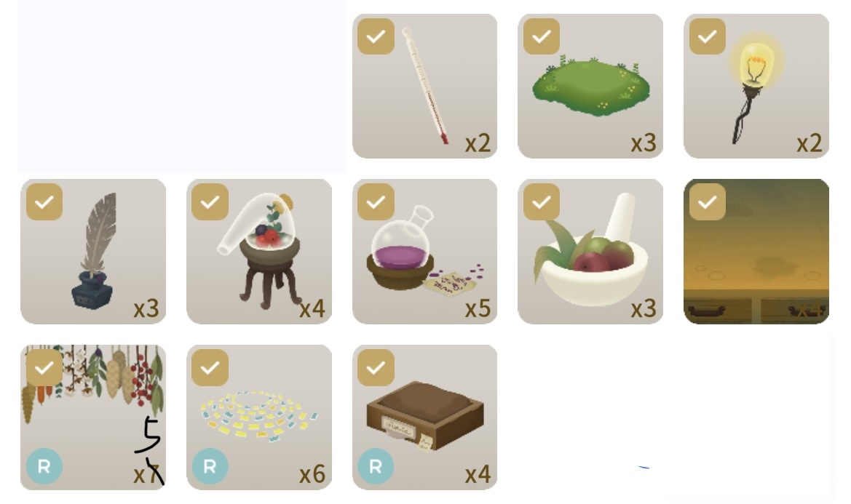Toggle the checkmark on the quill item
The height and width of the screenshot is (504, 851).
pyautogui.click(x=44, y=202)
